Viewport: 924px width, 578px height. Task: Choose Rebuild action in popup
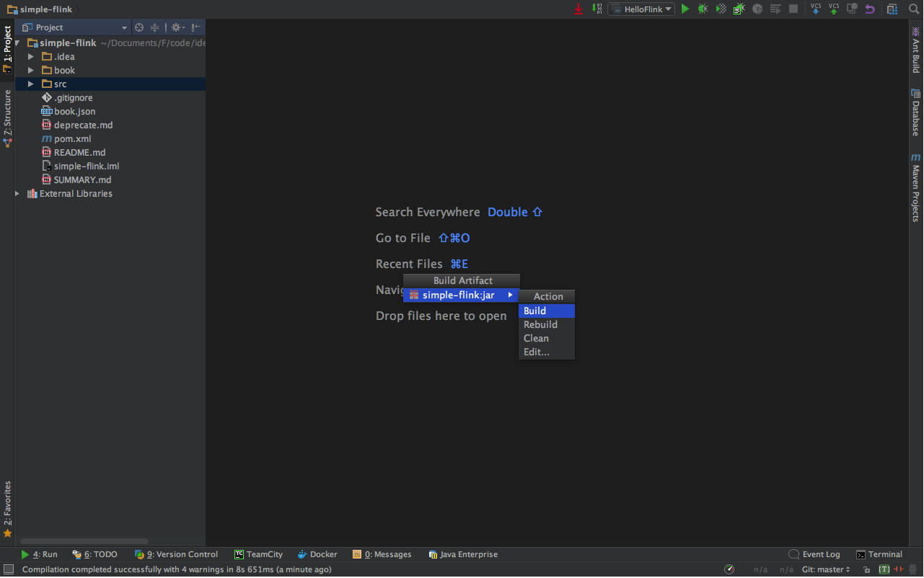547,325
